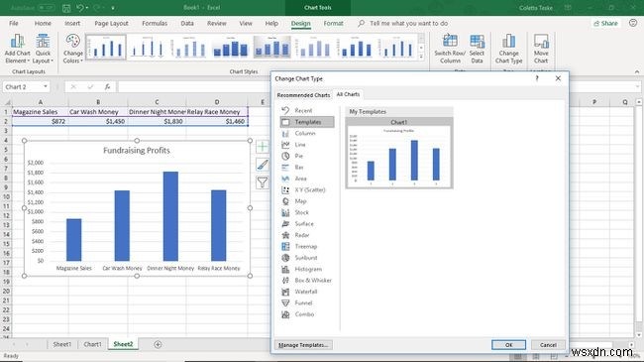Open the Format ribbon tab

pyautogui.click(x=333, y=24)
